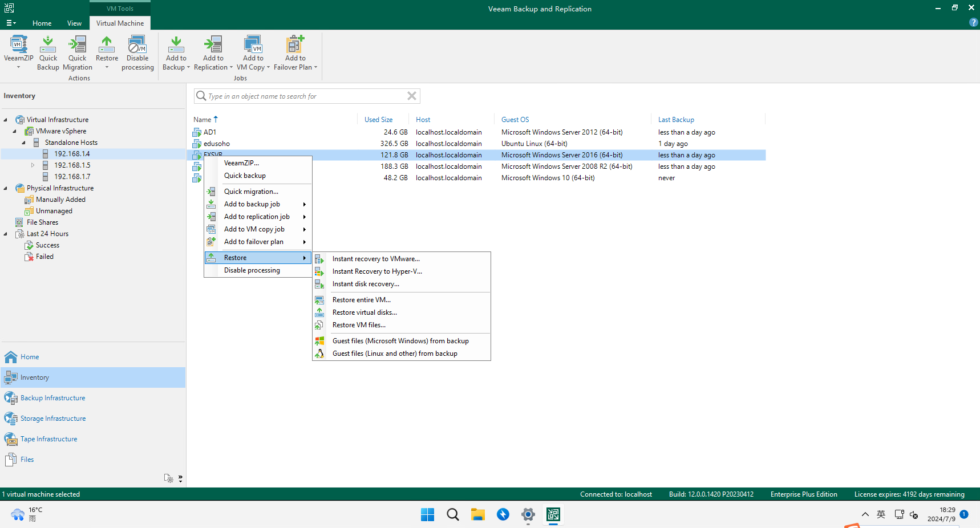980x528 pixels.
Task: Collapse the VMware vSphere tree node
Action: coord(14,131)
